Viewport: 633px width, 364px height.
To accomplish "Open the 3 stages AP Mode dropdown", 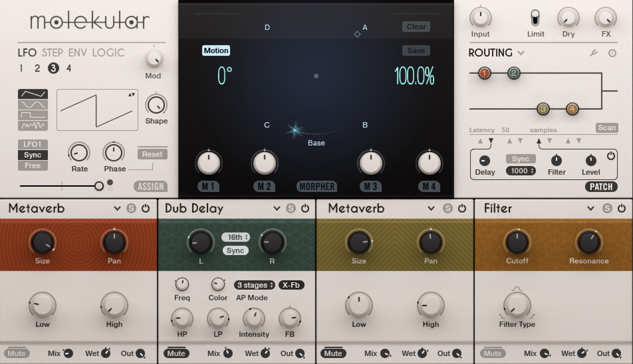I will pyautogui.click(x=254, y=285).
